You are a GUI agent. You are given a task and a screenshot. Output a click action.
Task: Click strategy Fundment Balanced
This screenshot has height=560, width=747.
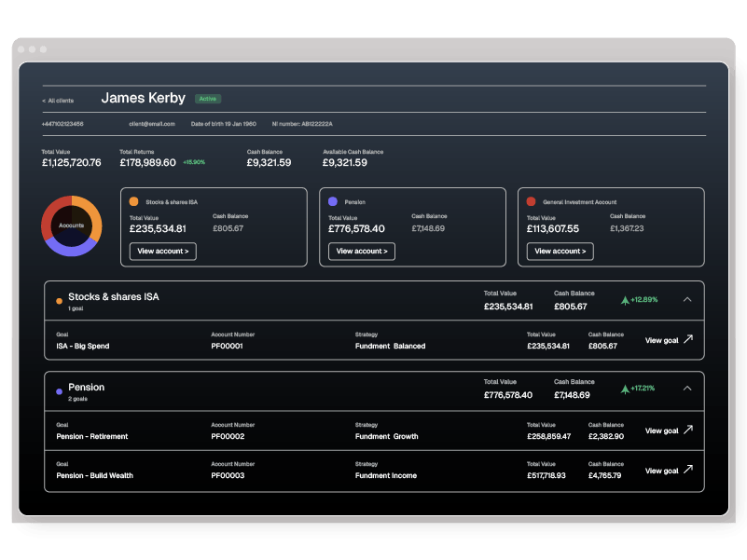tap(390, 347)
